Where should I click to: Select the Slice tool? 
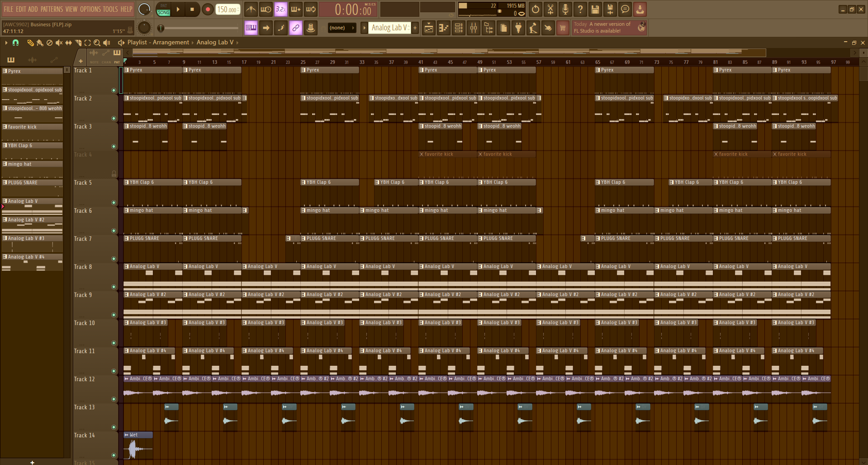coord(78,43)
